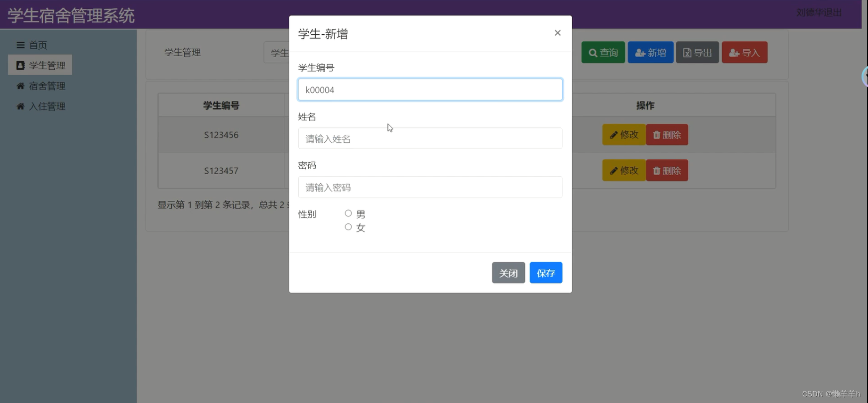Screen dimensions: 868x403
Task: Click 删除 for student S123457
Action: (667, 171)
